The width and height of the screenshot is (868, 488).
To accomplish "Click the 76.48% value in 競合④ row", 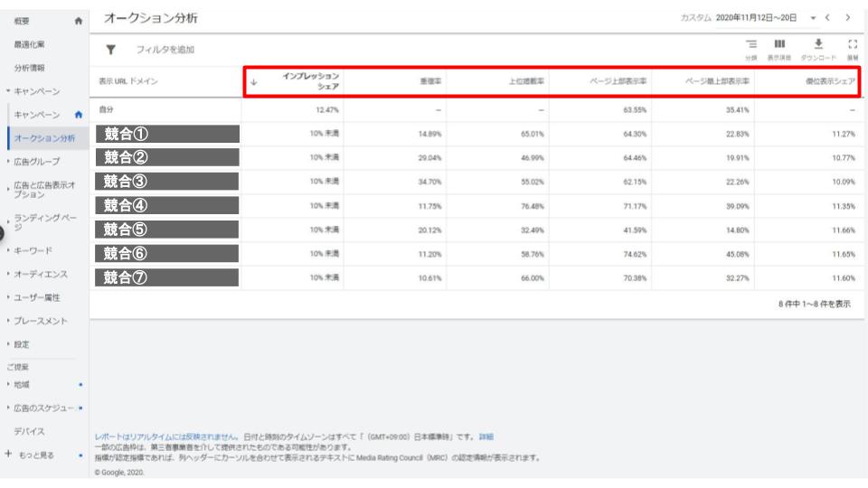I will (x=532, y=206).
